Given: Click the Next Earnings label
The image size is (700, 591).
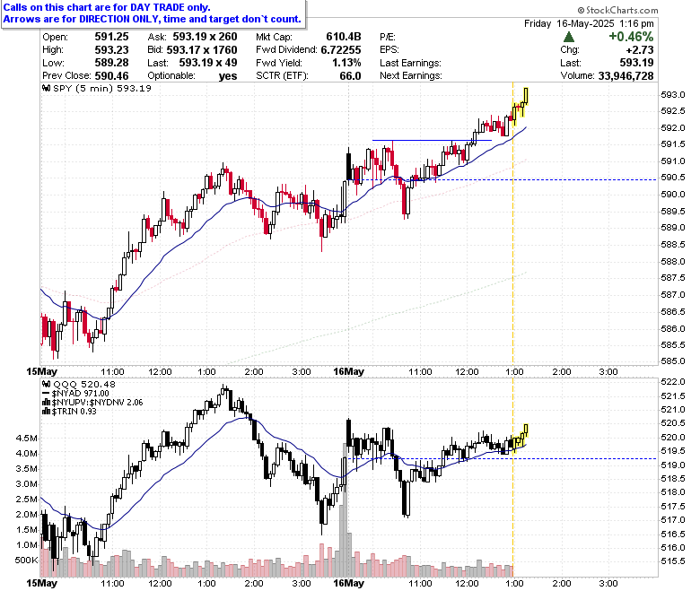Looking at the screenshot, I should point(411,76).
